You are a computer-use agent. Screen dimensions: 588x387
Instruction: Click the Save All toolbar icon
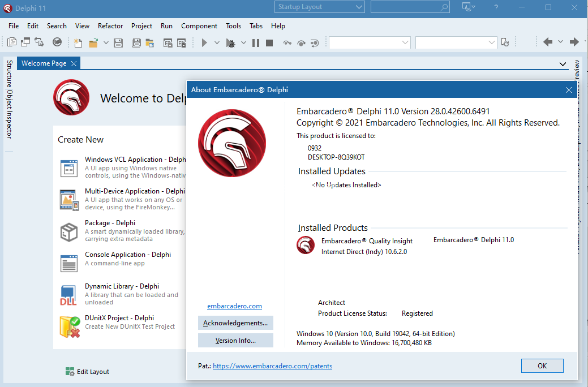136,42
